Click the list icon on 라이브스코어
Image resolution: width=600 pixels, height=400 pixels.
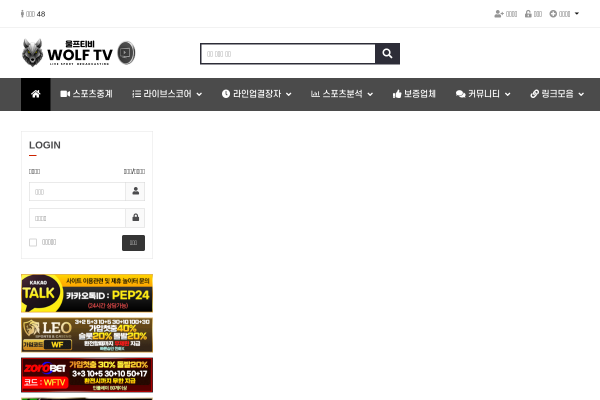coord(137,94)
